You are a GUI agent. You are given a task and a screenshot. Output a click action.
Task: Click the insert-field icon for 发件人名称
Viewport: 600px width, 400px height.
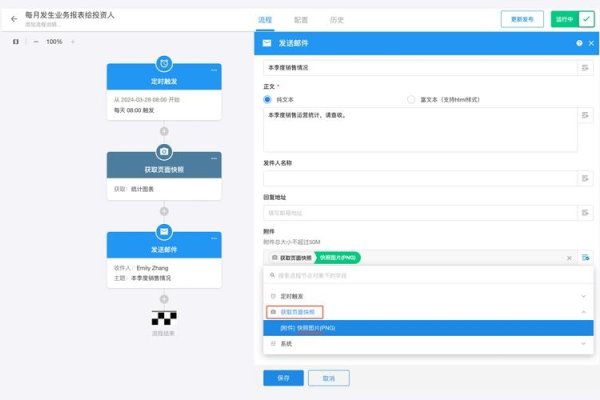[x=585, y=178]
